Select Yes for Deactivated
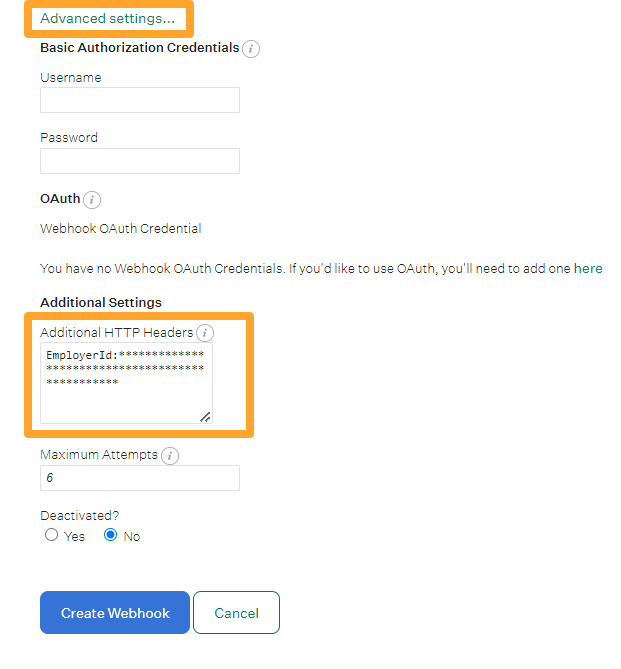 coord(51,535)
